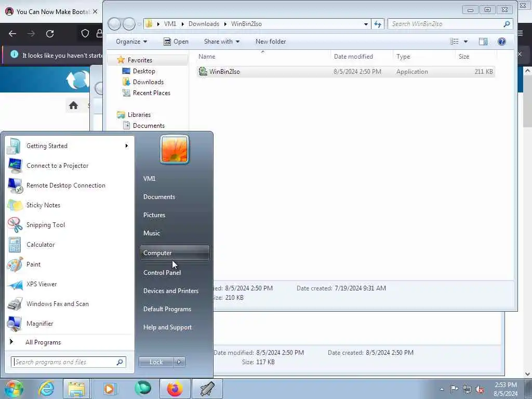
Task: Open Windows Media Player from taskbar
Action: point(109,389)
